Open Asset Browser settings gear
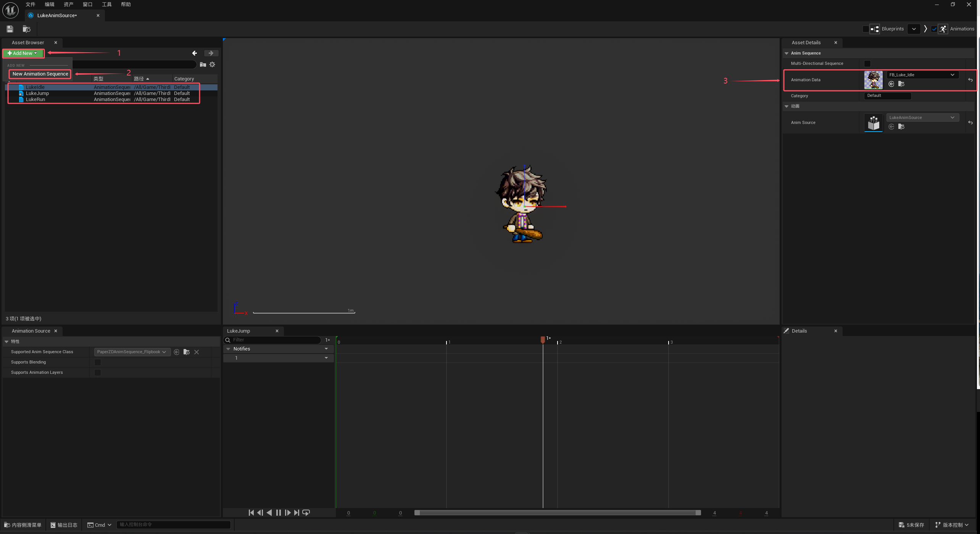Viewport: 980px width, 534px height. pos(213,64)
